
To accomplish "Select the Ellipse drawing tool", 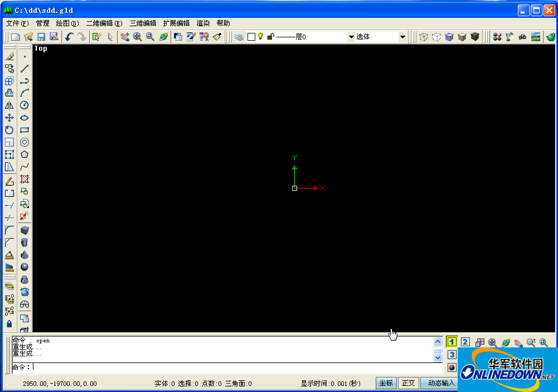I will pos(25,118).
